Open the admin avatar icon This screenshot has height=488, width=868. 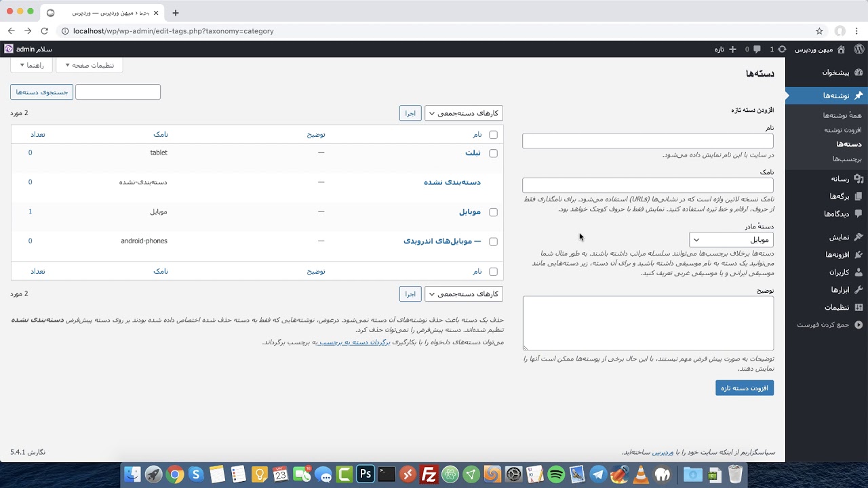coord(9,49)
